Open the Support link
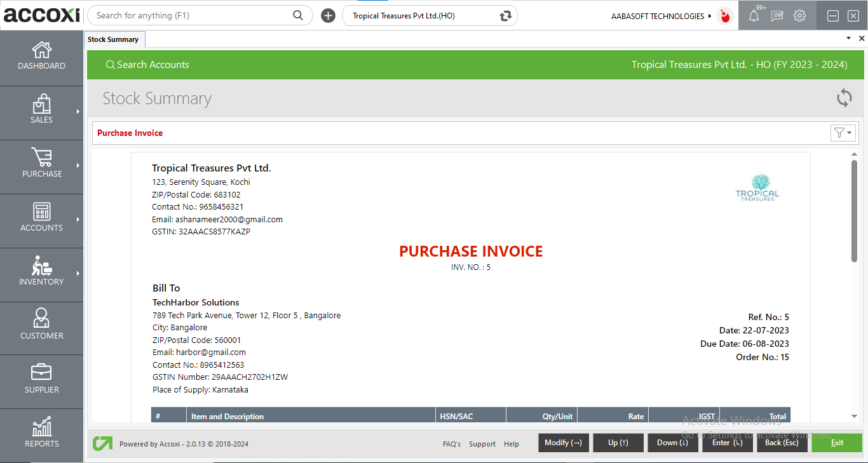The height and width of the screenshot is (463, 868). point(482,444)
